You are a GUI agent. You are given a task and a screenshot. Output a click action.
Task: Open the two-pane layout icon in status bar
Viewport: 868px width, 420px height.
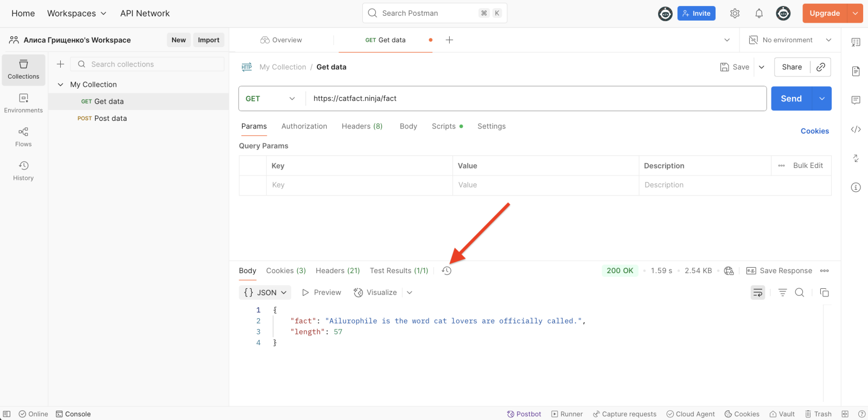pyautogui.click(x=845, y=414)
